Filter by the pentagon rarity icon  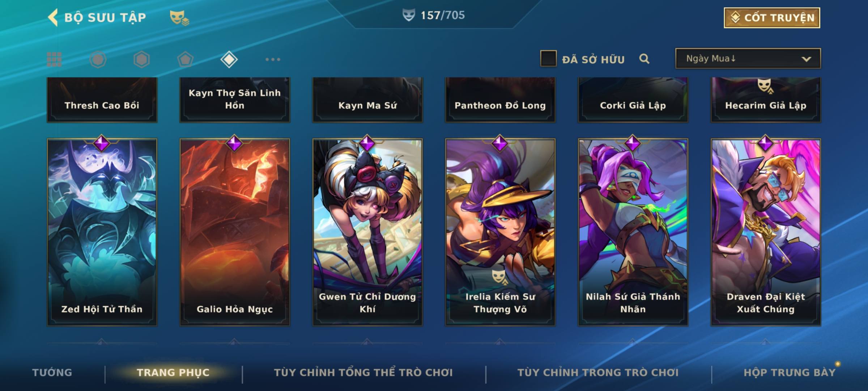click(185, 59)
